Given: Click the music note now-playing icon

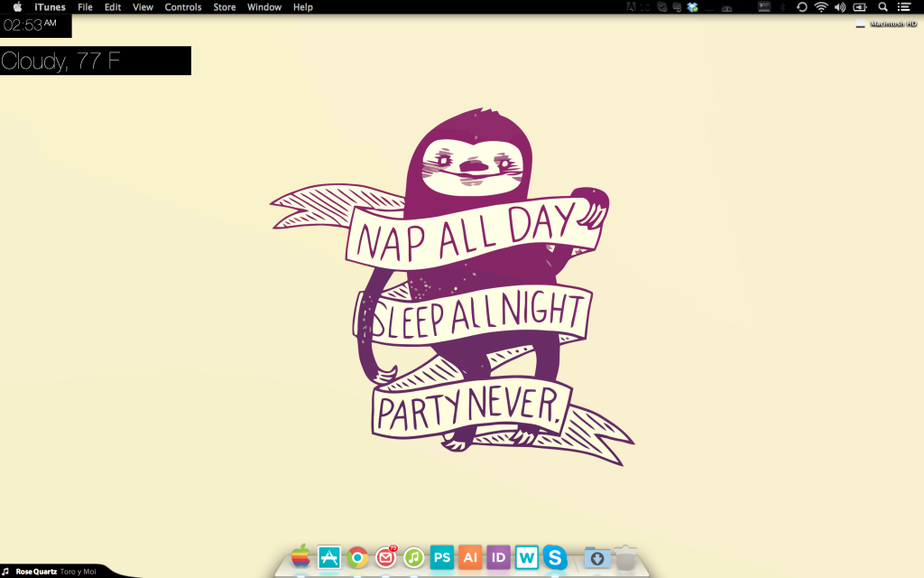Looking at the screenshot, I should coord(6,572).
